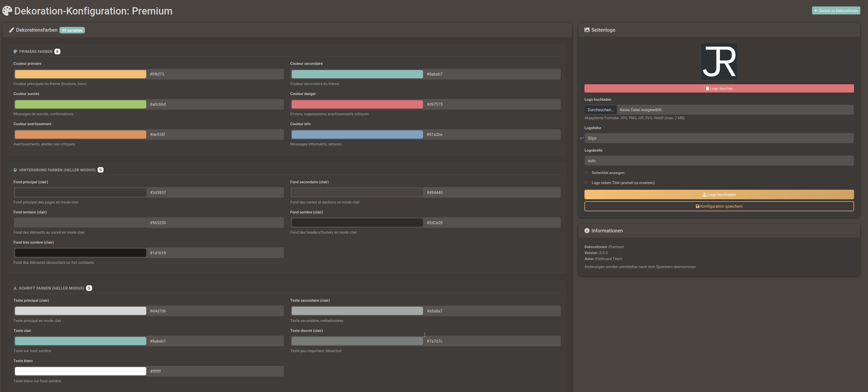The height and width of the screenshot is (392, 868).
Task: Open file chooser with Durchsuchen button
Action: [x=600, y=110]
